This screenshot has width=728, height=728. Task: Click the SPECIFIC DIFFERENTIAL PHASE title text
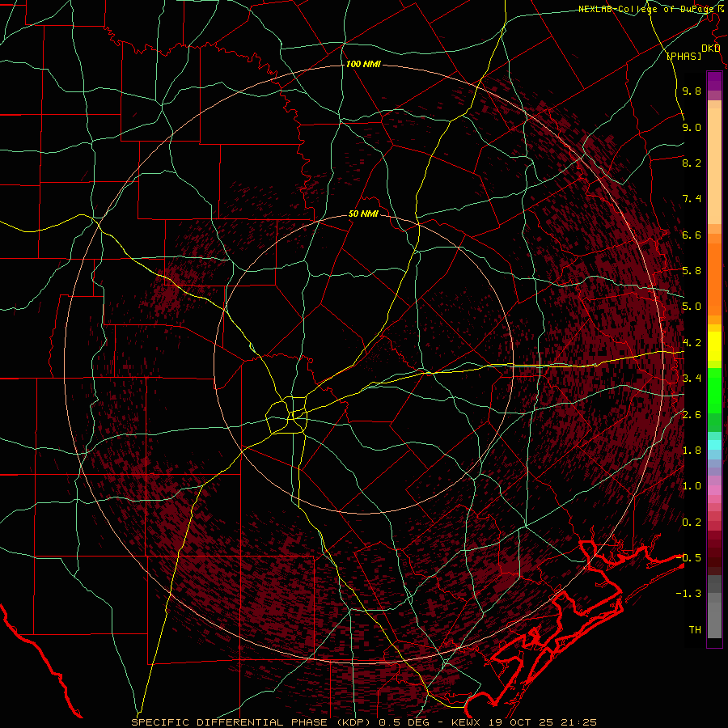point(229,722)
